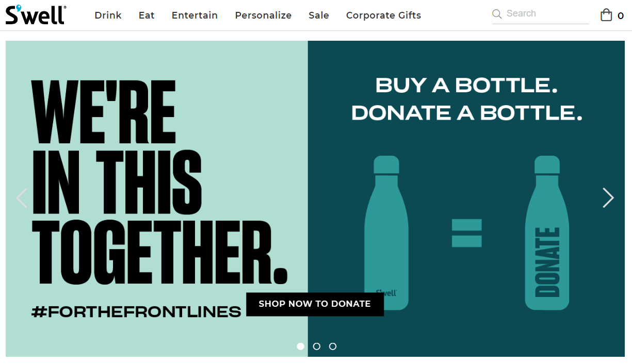Open the Corporate Gifts link

(x=383, y=15)
